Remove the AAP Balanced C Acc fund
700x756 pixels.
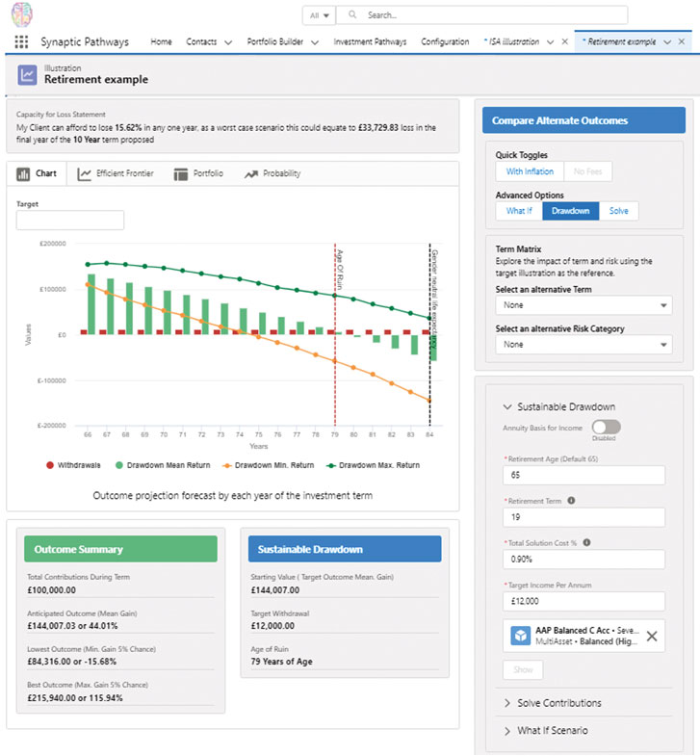652,636
